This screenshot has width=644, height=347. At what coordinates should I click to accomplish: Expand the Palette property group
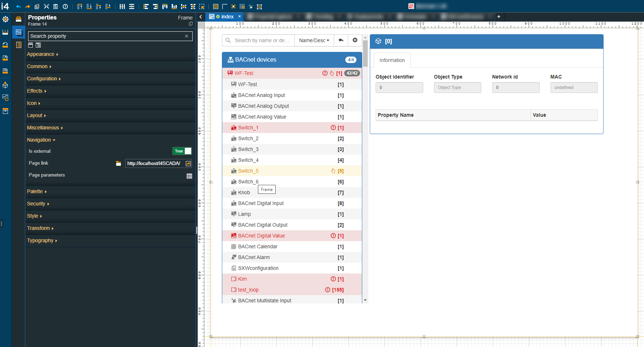point(37,191)
